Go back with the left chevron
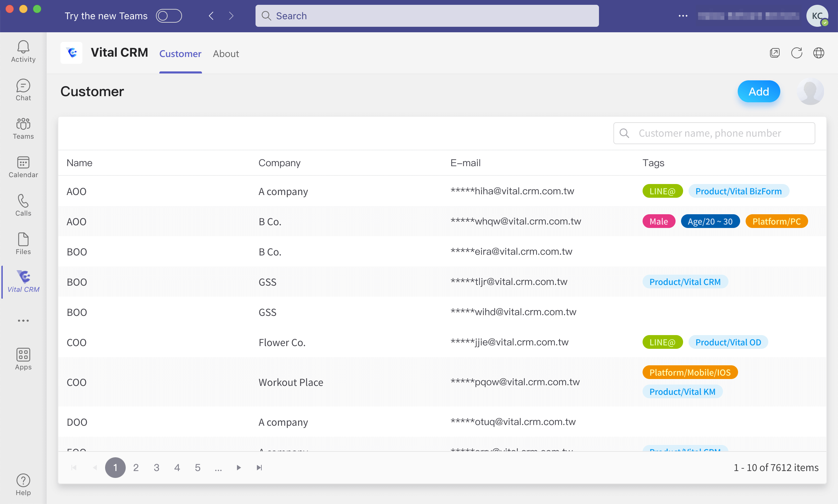The image size is (838, 504). pyautogui.click(x=211, y=16)
